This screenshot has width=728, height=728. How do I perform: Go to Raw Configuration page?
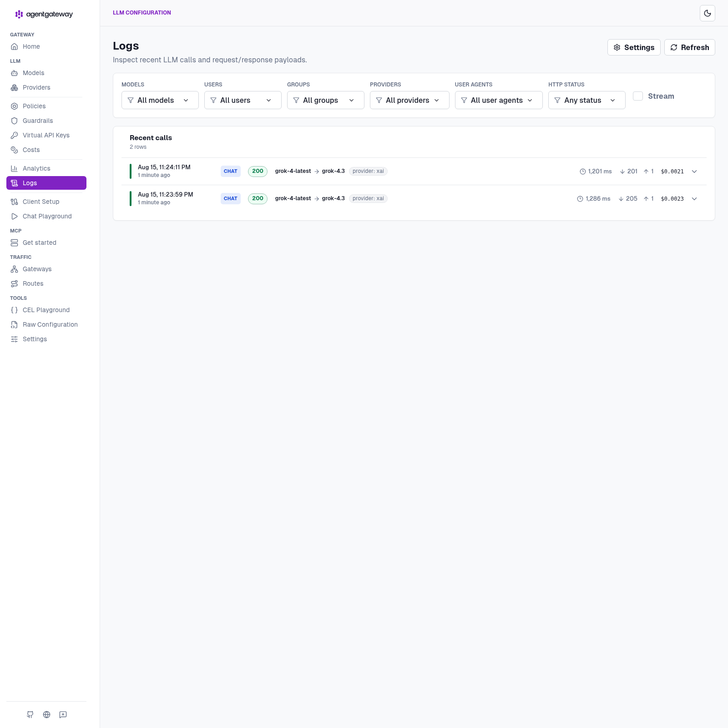[46, 324]
